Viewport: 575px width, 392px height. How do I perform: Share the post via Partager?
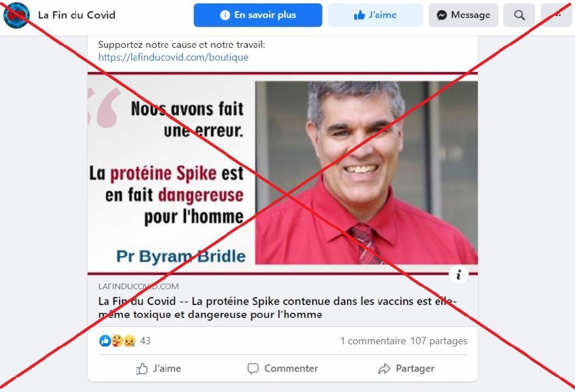[x=407, y=368]
